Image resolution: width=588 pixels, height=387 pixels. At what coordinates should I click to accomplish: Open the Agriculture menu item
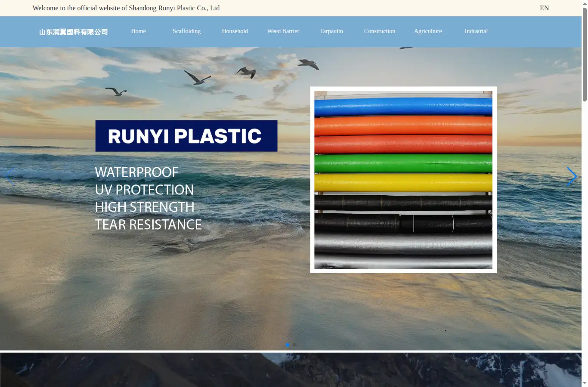(x=428, y=31)
